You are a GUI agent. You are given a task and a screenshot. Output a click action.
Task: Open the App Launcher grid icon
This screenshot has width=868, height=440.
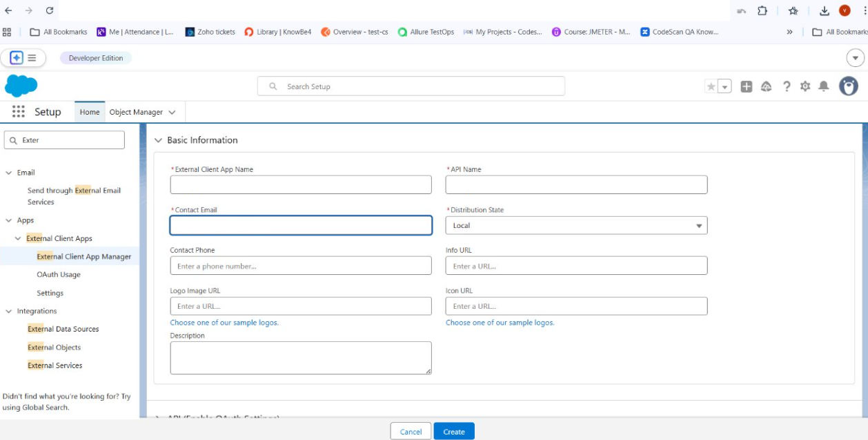[x=19, y=112]
